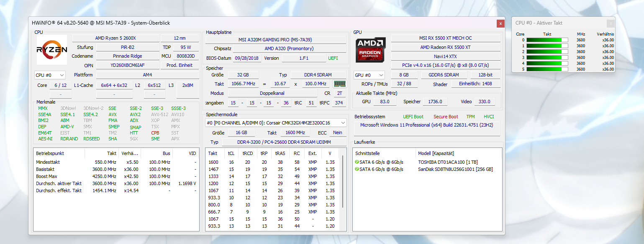The height and width of the screenshot is (244, 644).
Task: Click the green check icon for the SanDisk drive
Action: 357,169
